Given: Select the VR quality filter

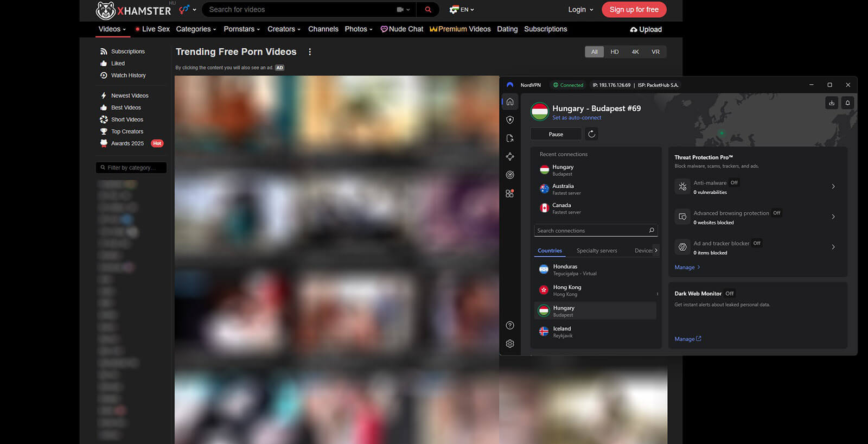Looking at the screenshot, I should (x=656, y=52).
